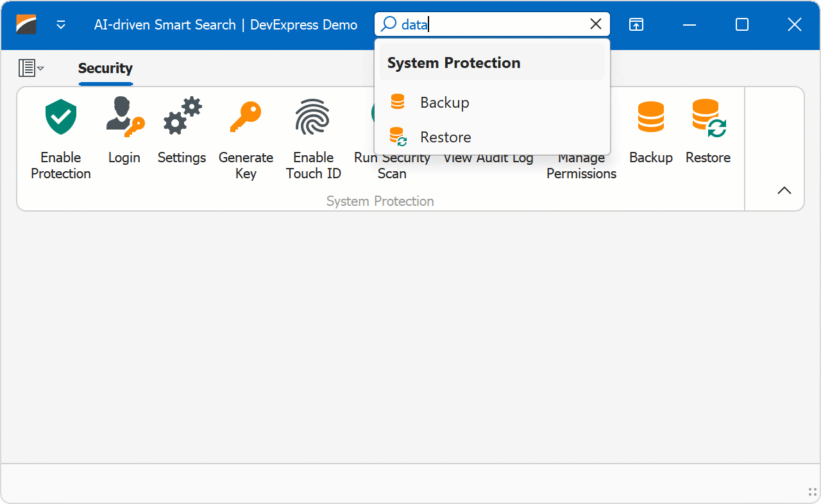Click the System Protection header in the suggestions
Image resolution: width=821 pixels, height=504 pixels.
click(453, 63)
